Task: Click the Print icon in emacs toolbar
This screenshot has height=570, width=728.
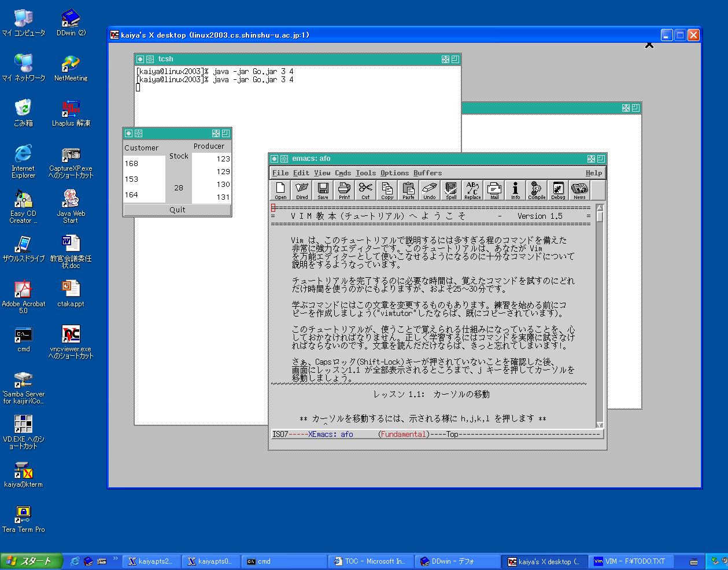Action: (x=345, y=190)
